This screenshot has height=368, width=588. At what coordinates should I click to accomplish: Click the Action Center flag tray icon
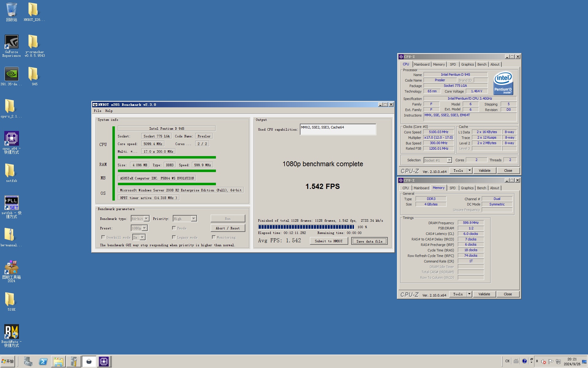(x=551, y=362)
